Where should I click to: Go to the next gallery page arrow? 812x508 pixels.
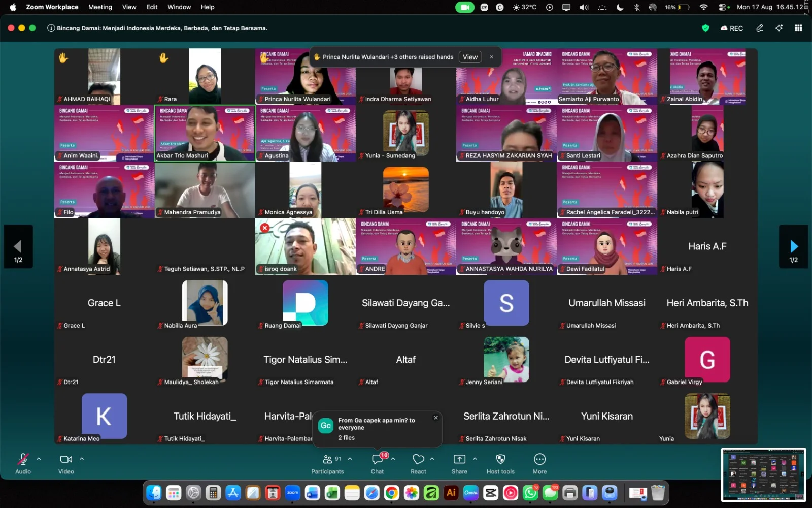pos(794,246)
